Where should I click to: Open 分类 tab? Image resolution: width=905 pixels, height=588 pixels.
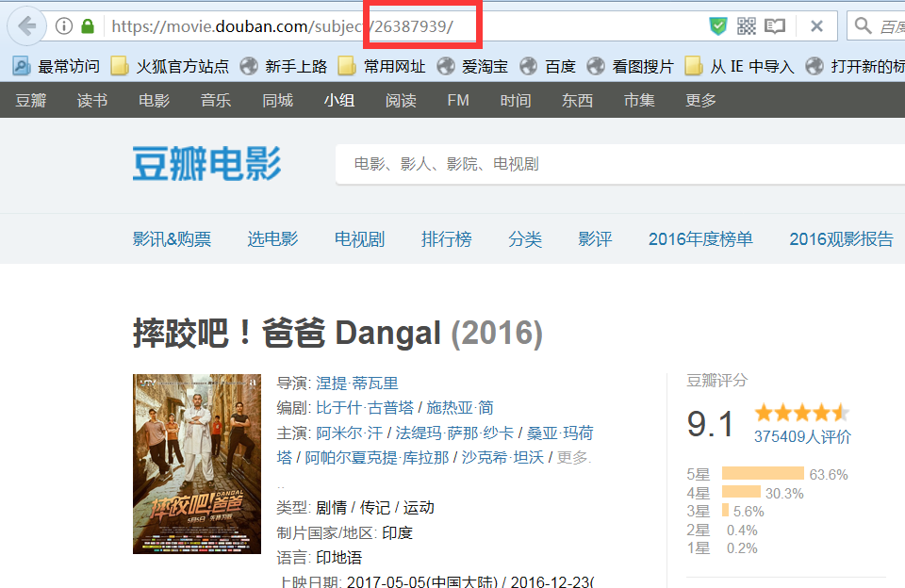525,239
